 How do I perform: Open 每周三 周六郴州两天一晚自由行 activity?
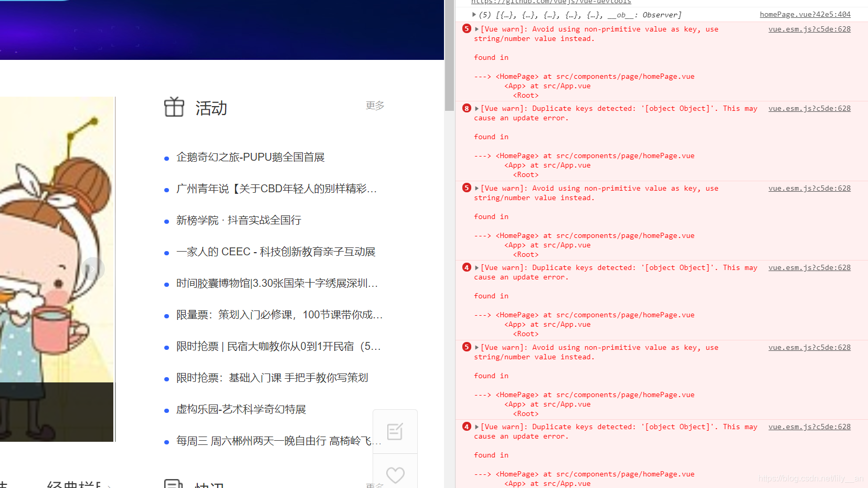pos(279,441)
